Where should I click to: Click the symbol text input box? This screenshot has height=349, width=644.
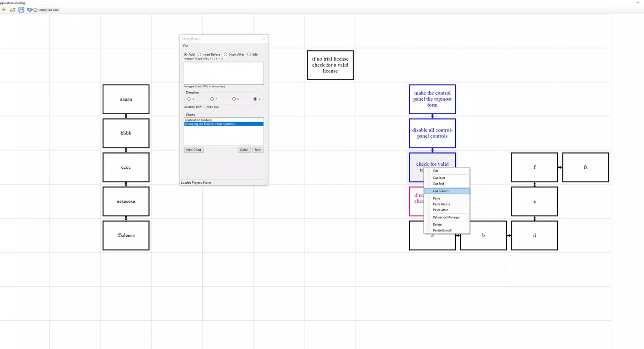point(224,73)
